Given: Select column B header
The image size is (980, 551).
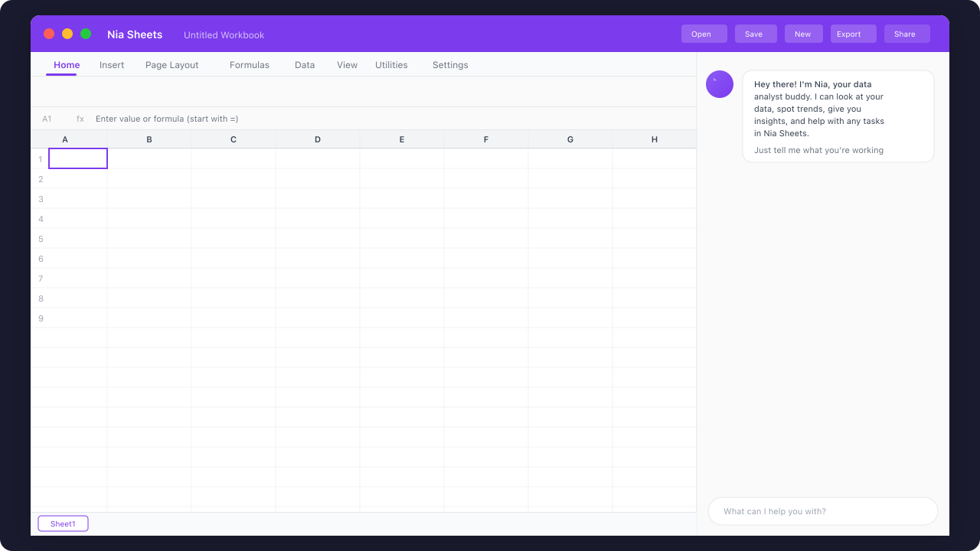Looking at the screenshot, I should click(x=149, y=139).
